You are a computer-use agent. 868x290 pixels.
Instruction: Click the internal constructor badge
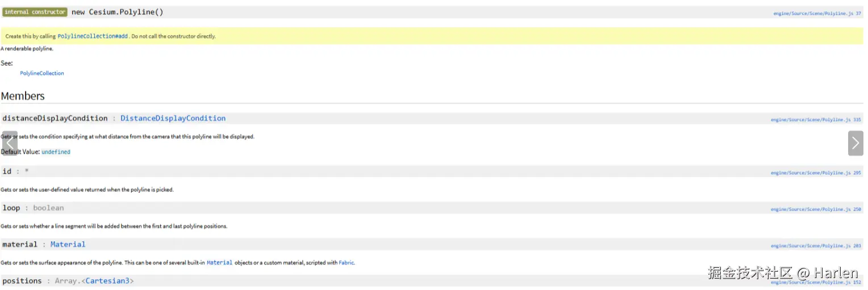pos(35,12)
